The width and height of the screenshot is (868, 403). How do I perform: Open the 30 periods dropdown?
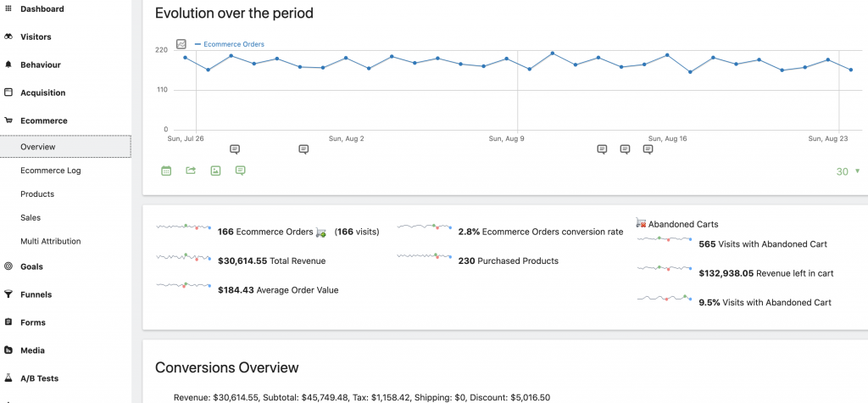click(848, 171)
